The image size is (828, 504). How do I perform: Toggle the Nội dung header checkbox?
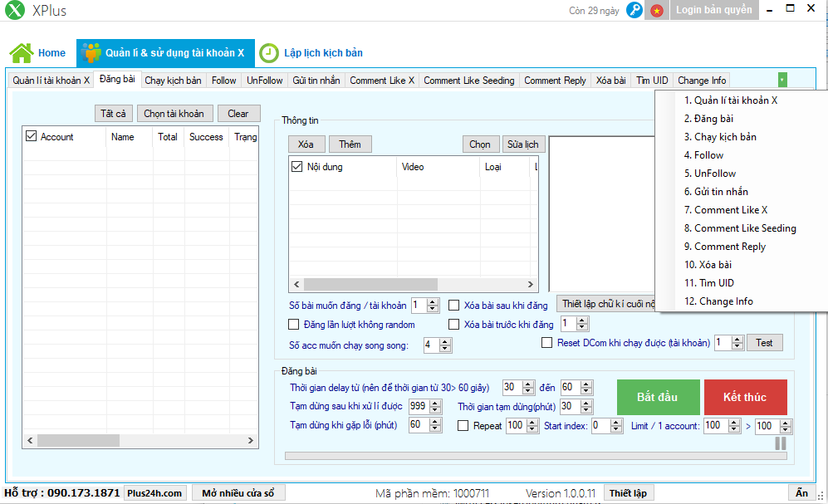pos(296,167)
